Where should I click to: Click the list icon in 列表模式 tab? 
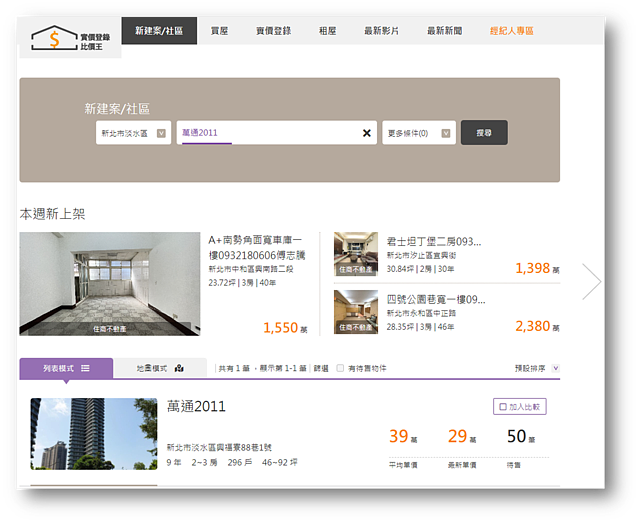tap(85, 368)
